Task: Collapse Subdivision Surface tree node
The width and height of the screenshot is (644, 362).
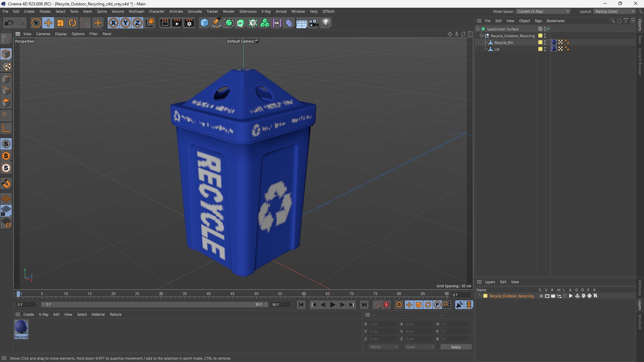Action: (478, 29)
